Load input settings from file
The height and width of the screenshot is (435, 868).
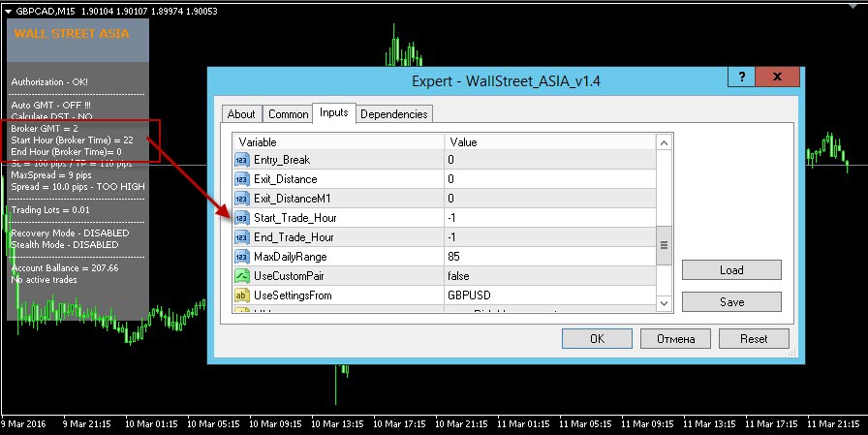[x=731, y=270]
